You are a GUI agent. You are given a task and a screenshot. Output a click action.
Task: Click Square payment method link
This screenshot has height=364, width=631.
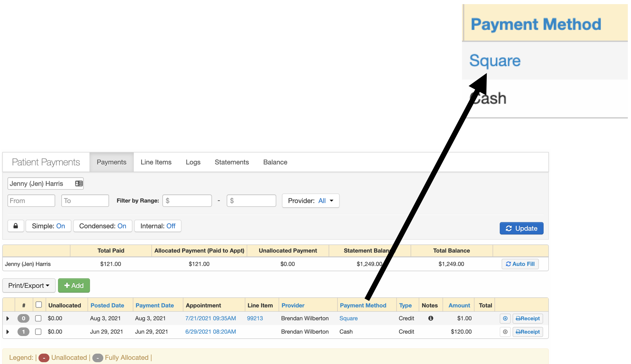[x=349, y=318]
